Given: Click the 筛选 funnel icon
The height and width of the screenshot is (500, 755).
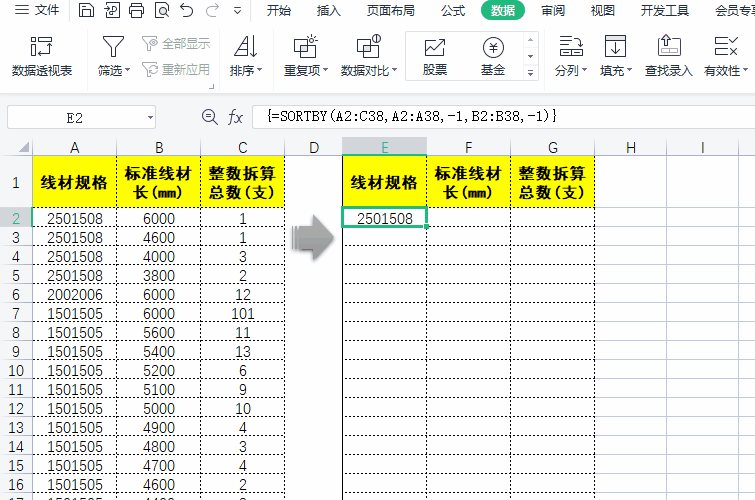Looking at the screenshot, I should pos(113,47).
